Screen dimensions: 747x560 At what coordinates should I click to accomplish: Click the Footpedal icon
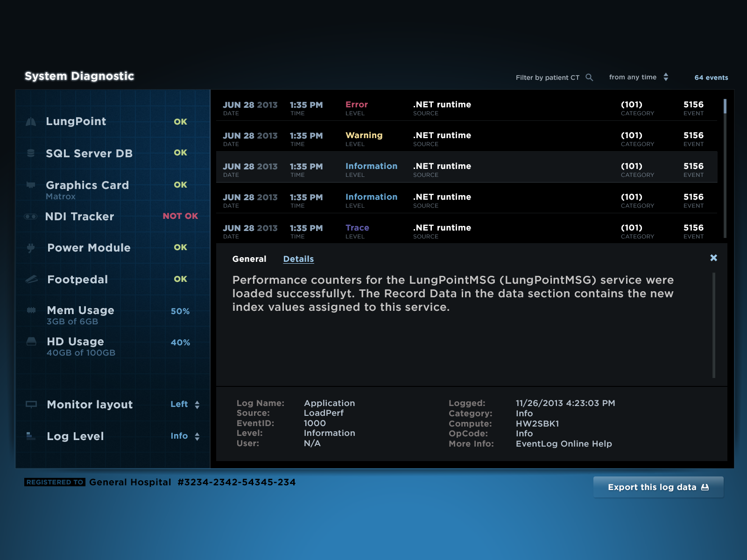[x=30, y=279]
